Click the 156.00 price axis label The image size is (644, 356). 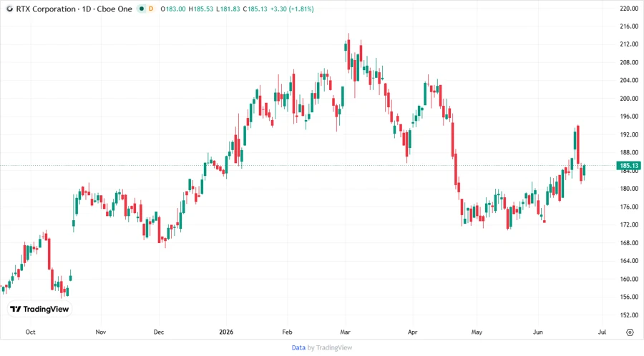pyautogui.click(x=629, y=297)
